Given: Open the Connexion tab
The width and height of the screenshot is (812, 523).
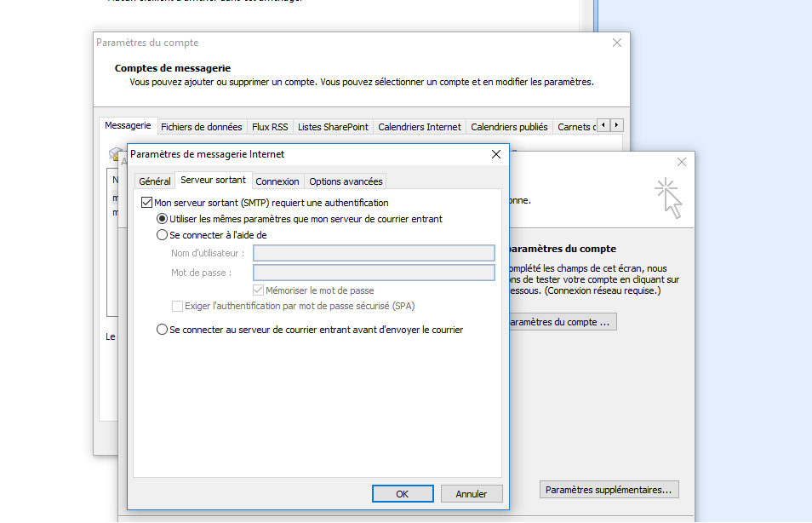Looking at the screenshot, I should (277, 181).
